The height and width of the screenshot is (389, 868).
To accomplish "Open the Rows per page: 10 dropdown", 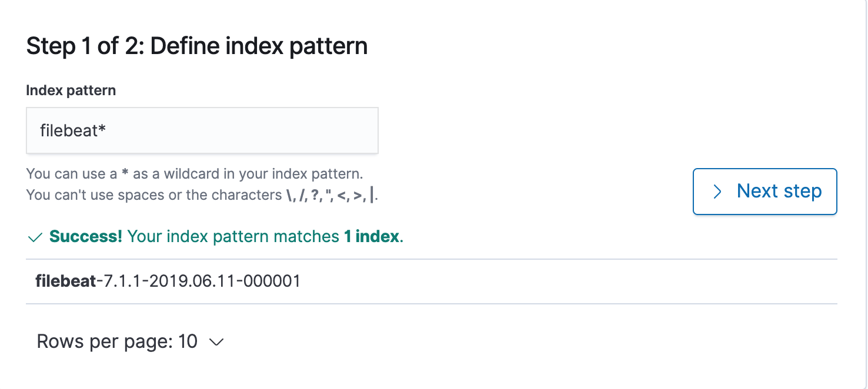I will tap(130, 341).
